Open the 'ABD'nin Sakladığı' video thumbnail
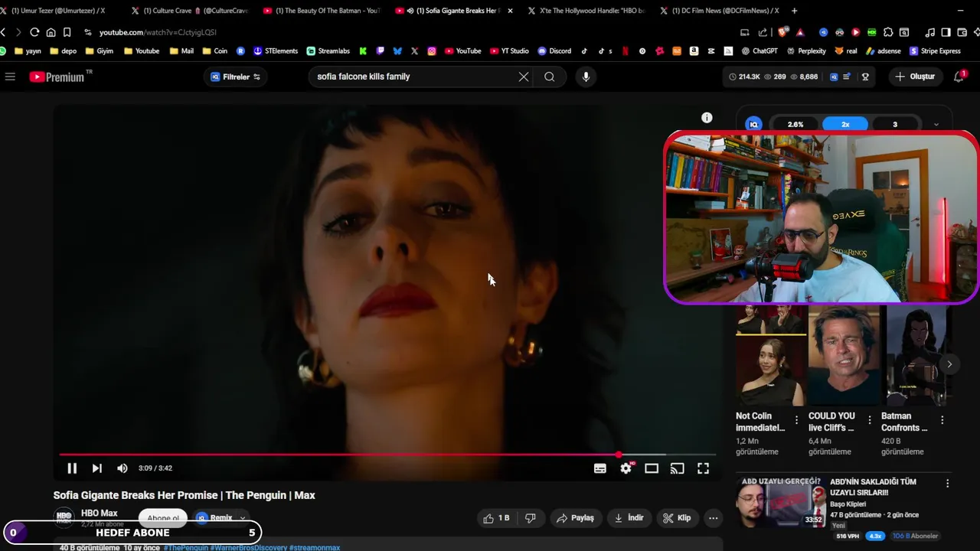Viewport: 980px width, 551px height. (780, 503)
